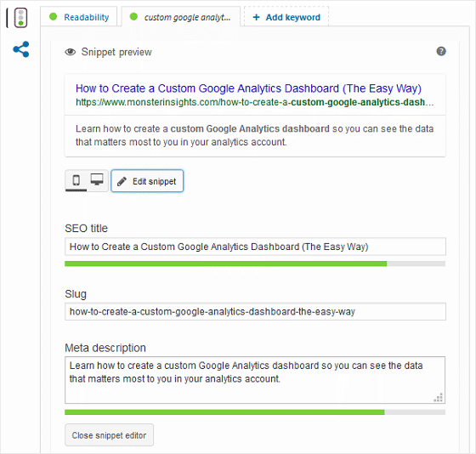The height and width of the screenshot is (454, 476).
Task: Click the snippet preview help question mark
Action: [x=441, y=51]
